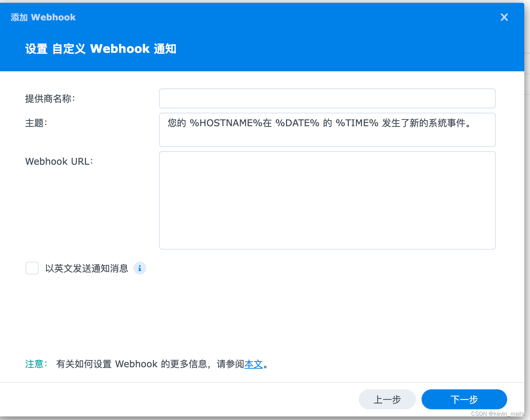The image size is (530, 420).
Task: Click the 主题 label
Action: tap(36, 123)
